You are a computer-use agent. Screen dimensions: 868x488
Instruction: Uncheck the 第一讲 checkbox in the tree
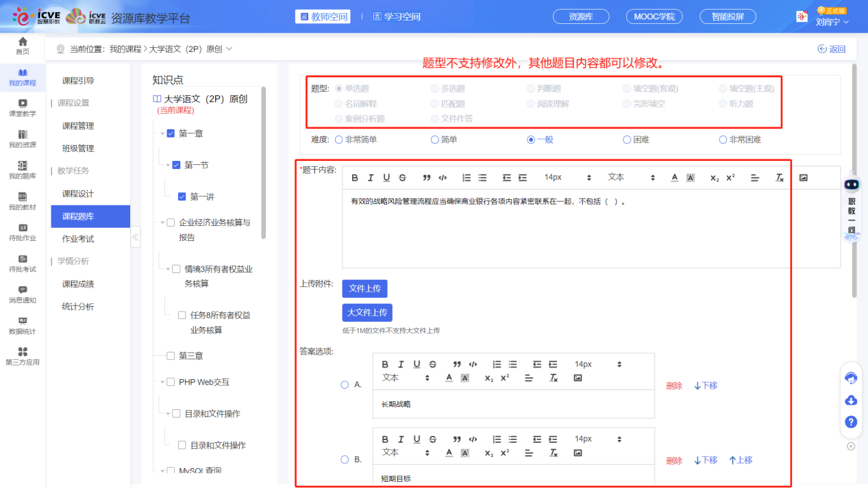(184, 195)
